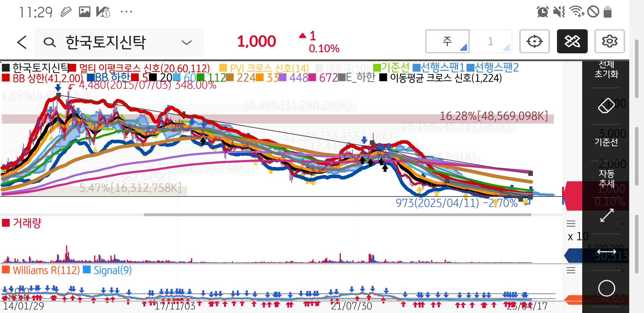Toggle 한국토지신탁 price series legend

click(x=36, y=68)
